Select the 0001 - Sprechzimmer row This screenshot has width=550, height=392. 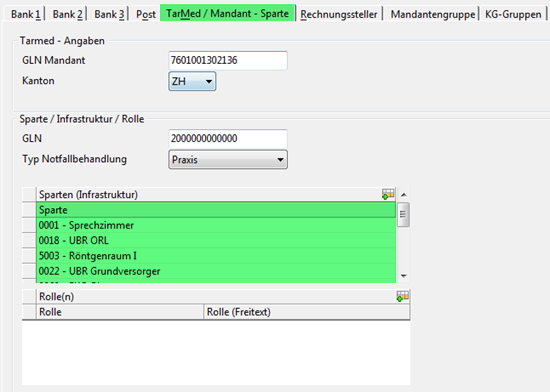coord(216,225)
